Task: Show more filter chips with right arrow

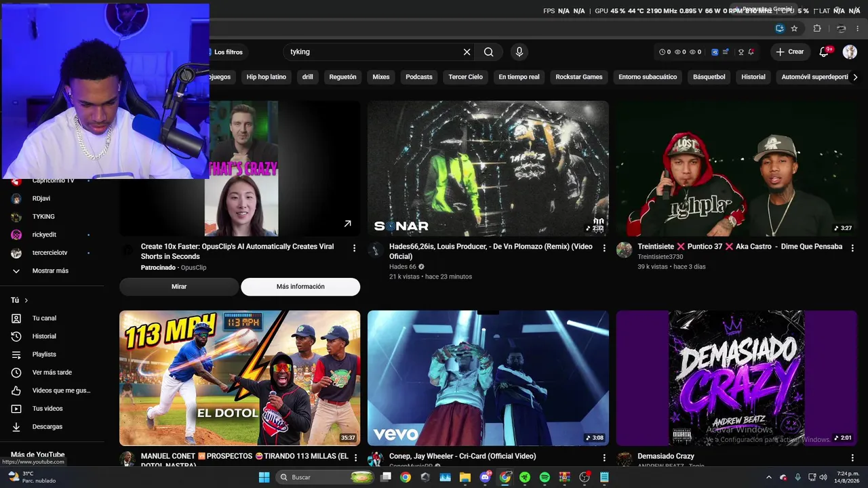Action: pyautogui.click(x=855, y=77)
